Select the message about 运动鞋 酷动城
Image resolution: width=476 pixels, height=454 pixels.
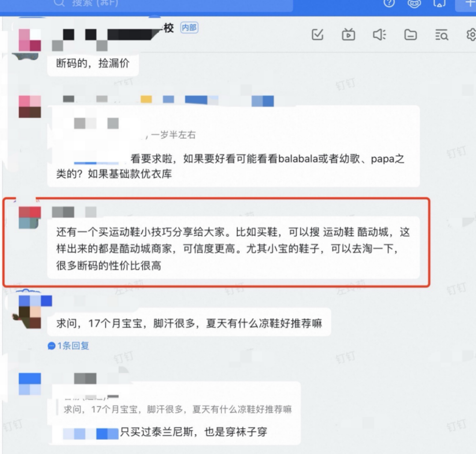(233, 248)
